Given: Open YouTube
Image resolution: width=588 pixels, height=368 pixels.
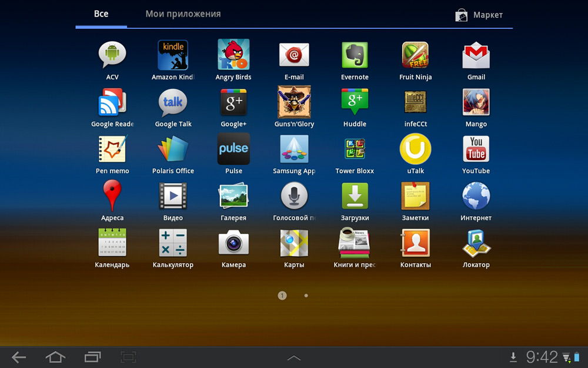Looking at the screenshot, I should 476,149.
